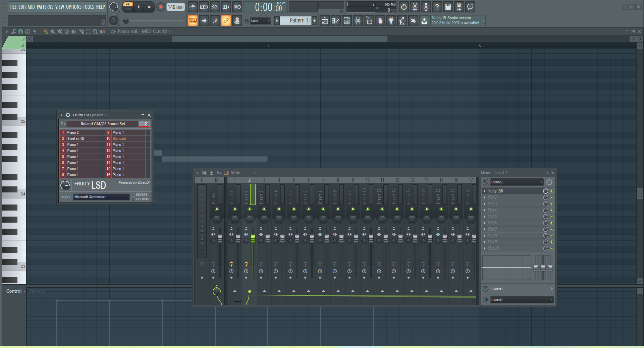Stop playback with the stop button

149,7
